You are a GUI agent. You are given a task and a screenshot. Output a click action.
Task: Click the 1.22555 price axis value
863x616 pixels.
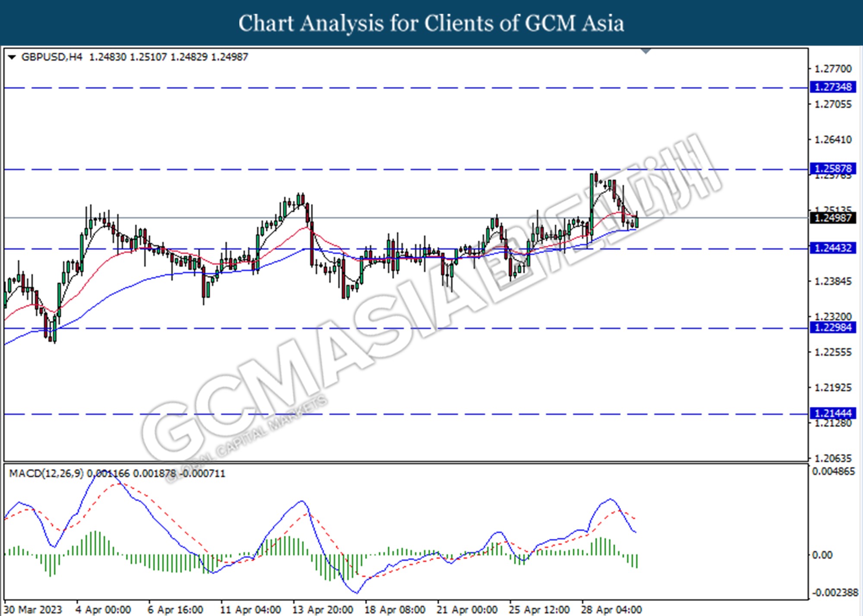tap(833, 352)
